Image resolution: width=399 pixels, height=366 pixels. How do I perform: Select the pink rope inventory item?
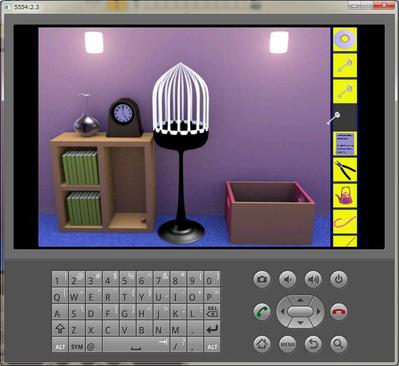[345, 221]
